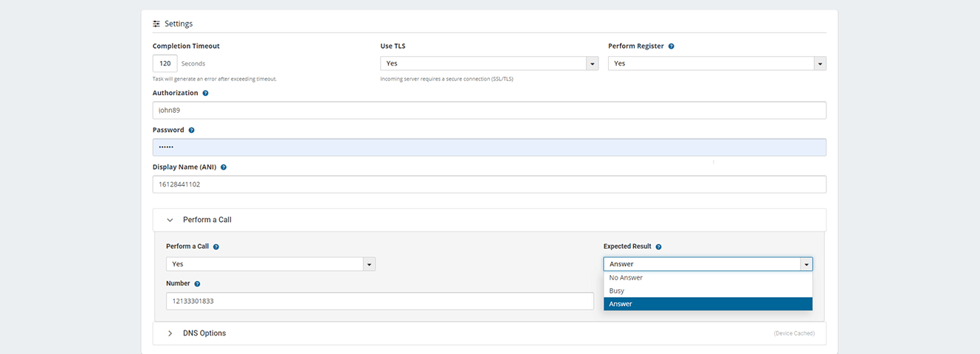Open the Use TLS dropdown
980x354 pixels.
pyautogui.click(x=489, y=63)
